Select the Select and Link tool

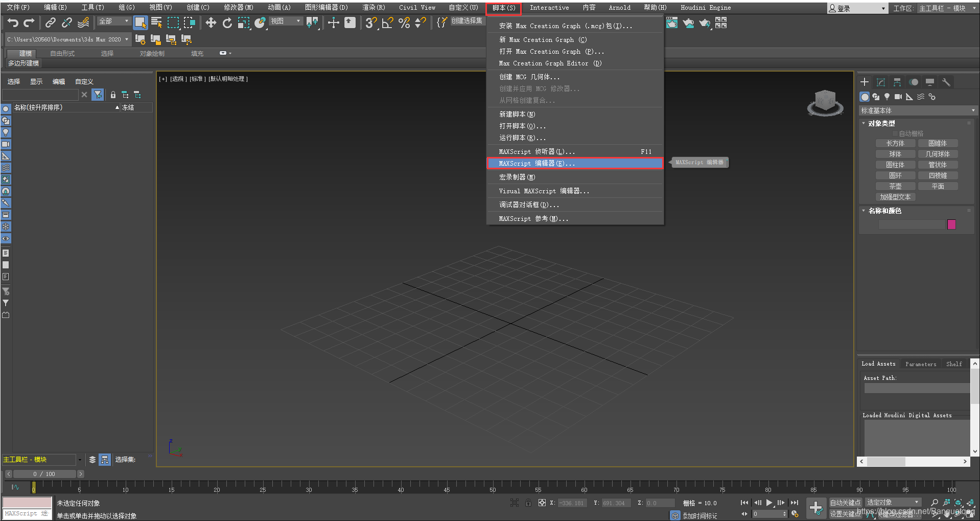coord(50,22)
